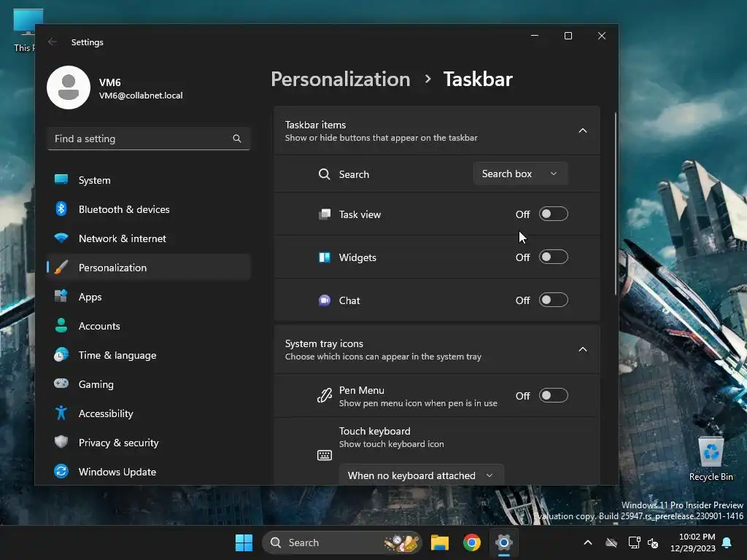Click the Settings gear taskbar icon

click(x=503, y=542)
